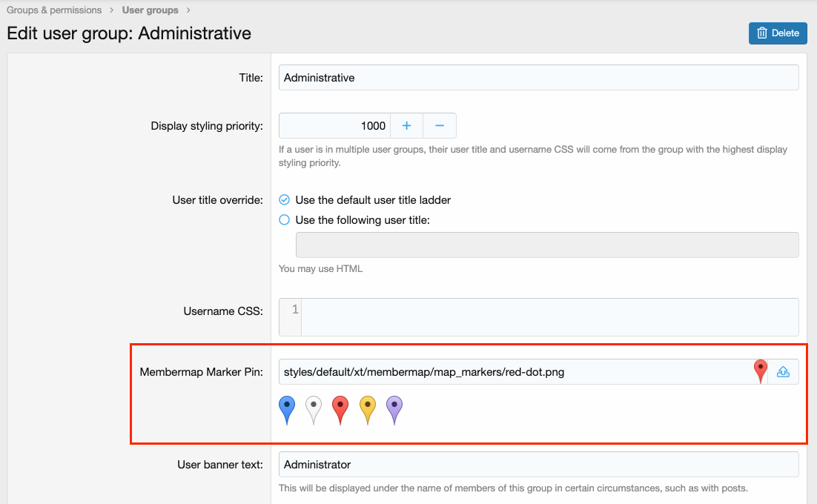This screenshot has width=817, height=504.
Task: Select 'Use the default user title ladder'
Action: click(x=285, y=200)
